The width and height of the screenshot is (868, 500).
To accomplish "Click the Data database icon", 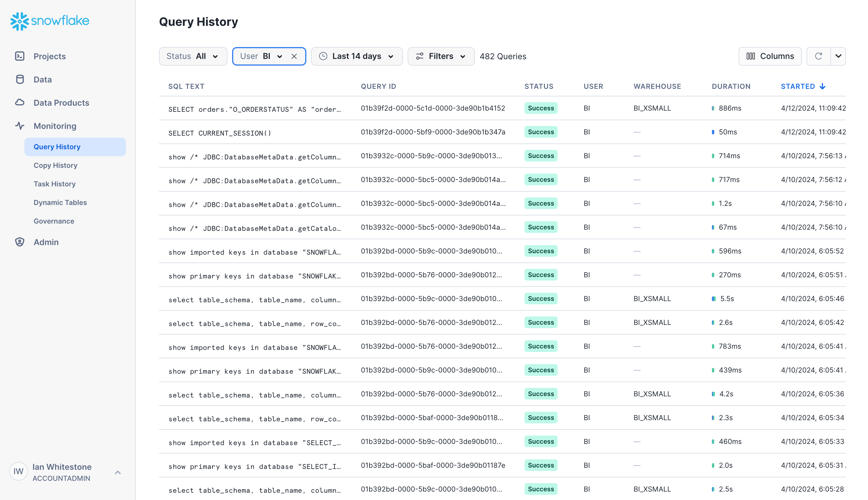I will [19, 79].
